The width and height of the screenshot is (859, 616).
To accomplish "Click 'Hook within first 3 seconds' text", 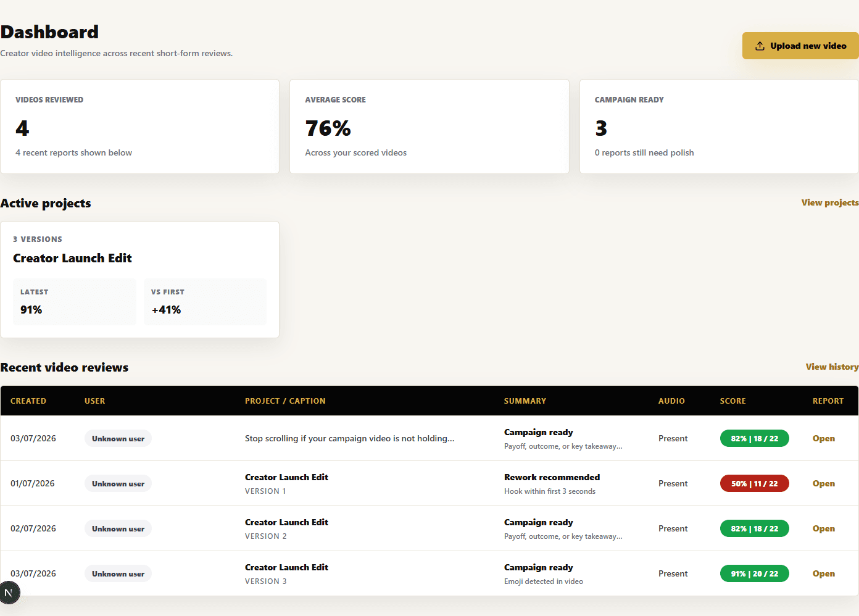I will pyautogui.click(x=549, y=491).
